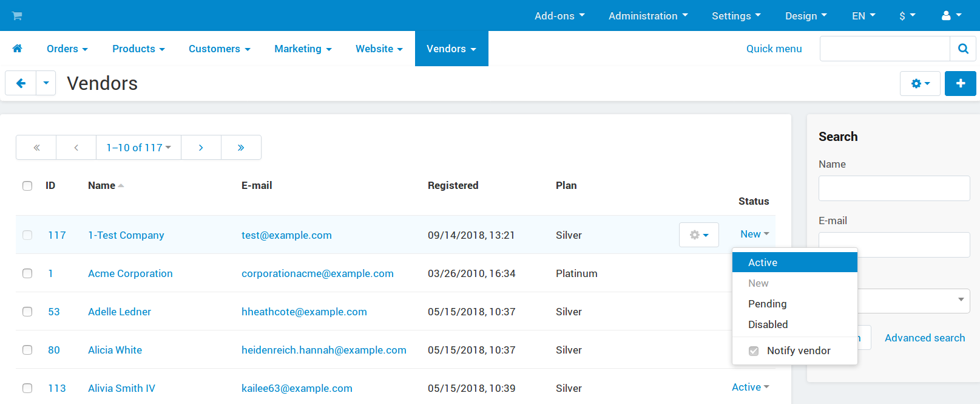This screenshot has width=980, height=404.
Task: Click the back arrow button
Action: (21, 83)
